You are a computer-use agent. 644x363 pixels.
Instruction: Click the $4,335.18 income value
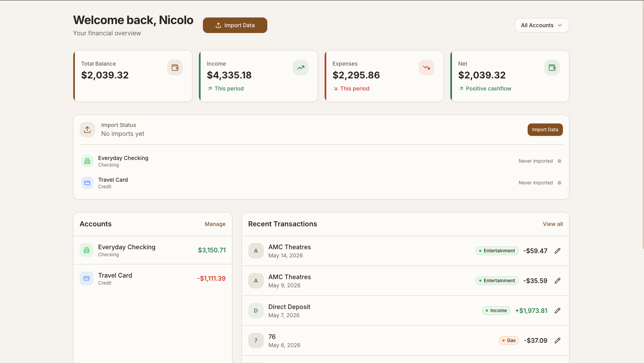pos(229,75)
